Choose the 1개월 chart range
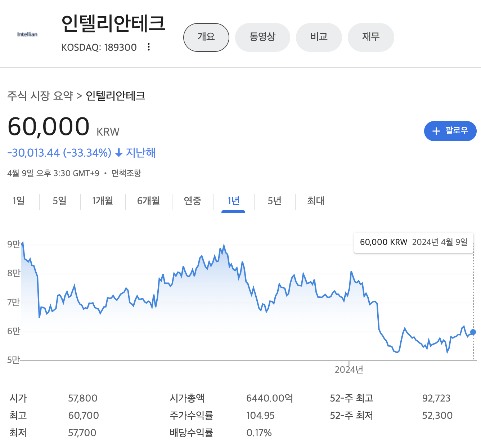Screen dimensions: 481x448 pos(103,201)
